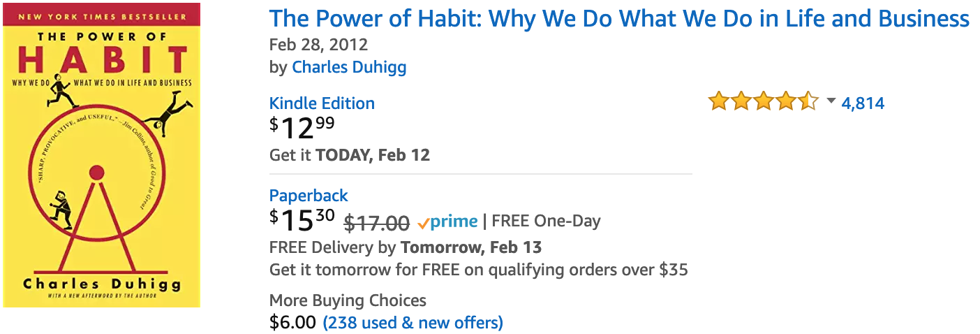
Task: Open The Power of Habit book cover
Action: [101, 155]
